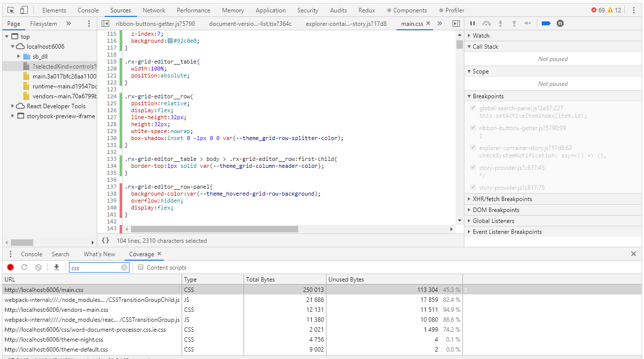Toggle the device toolbar icon

click(24, 10)
